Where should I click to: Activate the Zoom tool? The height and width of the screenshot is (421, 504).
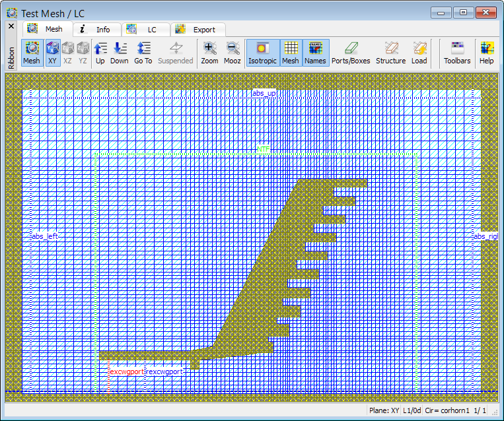pyautogui.click(x=209, y=53)
